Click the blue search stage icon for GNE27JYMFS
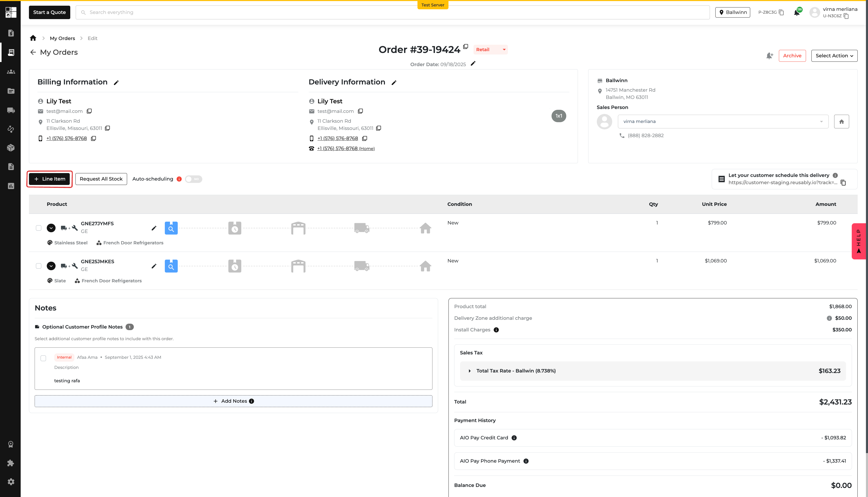868x497 pixels. 171,228
